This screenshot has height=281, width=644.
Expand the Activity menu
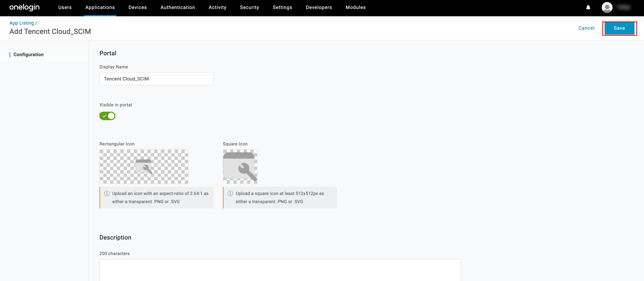pos(217,7)
